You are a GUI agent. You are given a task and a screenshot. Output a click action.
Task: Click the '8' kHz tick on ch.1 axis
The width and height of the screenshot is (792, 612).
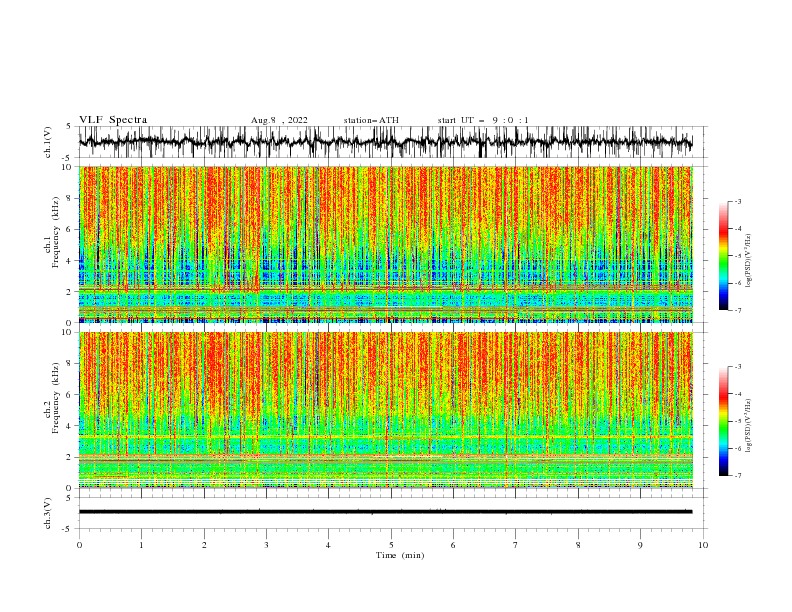click(x=70, y=198)
